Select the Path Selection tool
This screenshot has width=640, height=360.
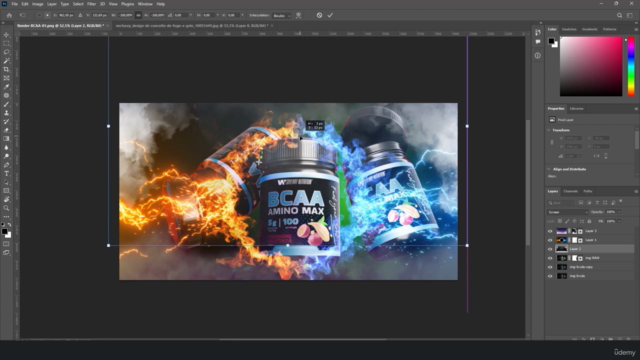pos(6,182)
